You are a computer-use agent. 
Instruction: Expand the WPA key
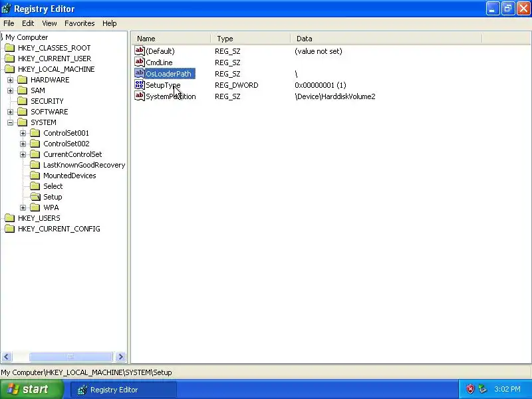tap(23, 207)
